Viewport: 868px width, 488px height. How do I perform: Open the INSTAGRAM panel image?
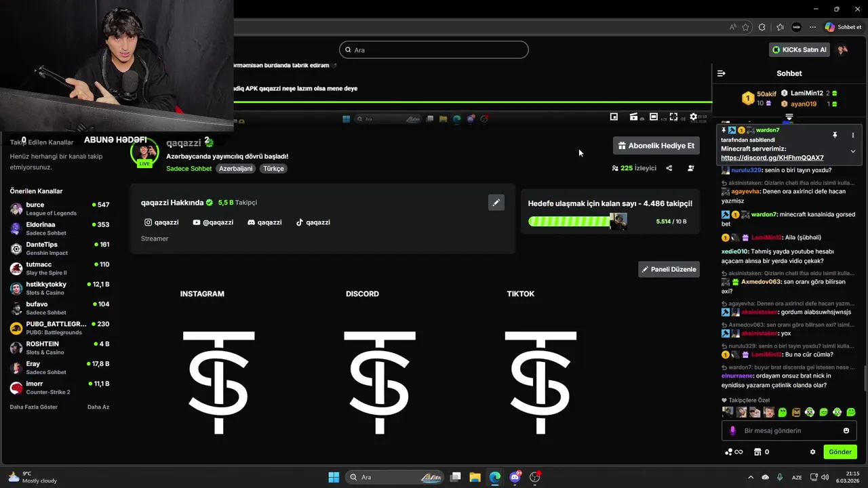(218, 383)
